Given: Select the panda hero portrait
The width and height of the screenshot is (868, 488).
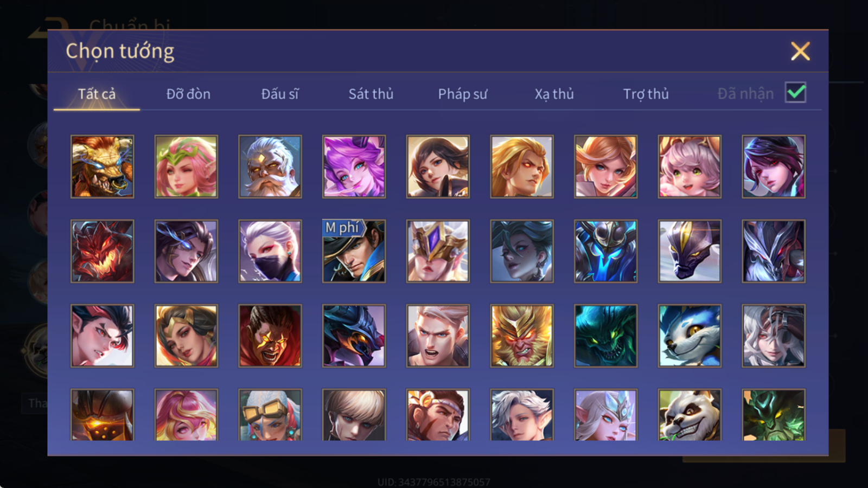Looking at the screenshot, I should [x=690, y=415].
